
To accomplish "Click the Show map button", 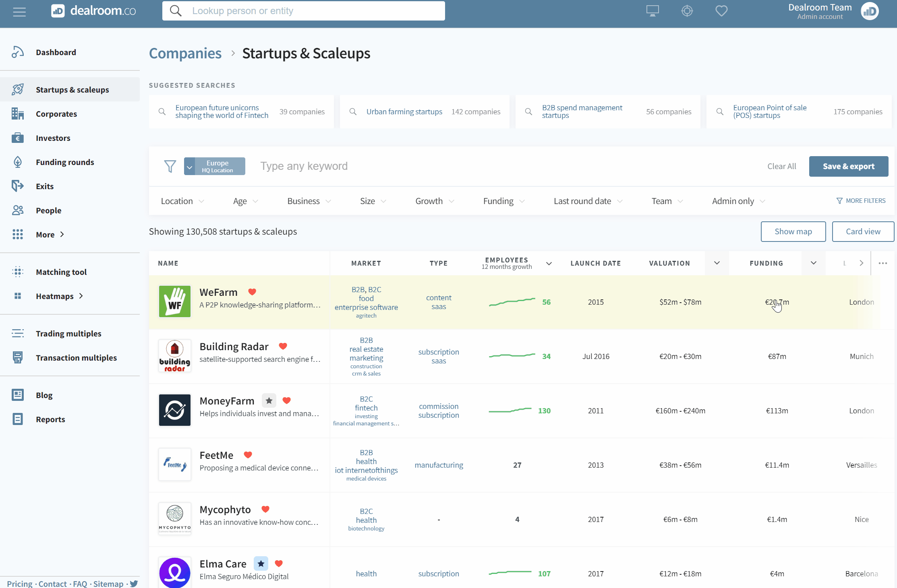I will pos(793,231).
